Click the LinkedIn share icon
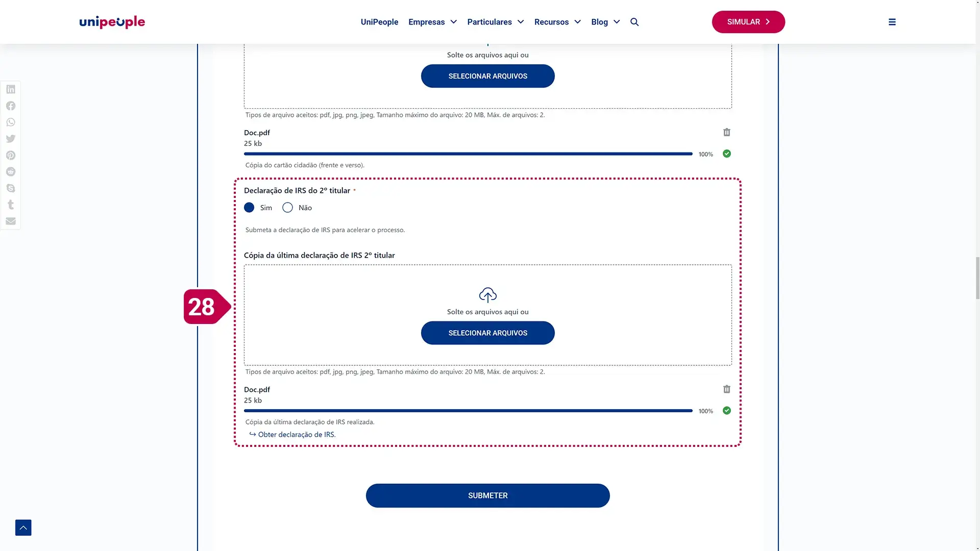 11,89
